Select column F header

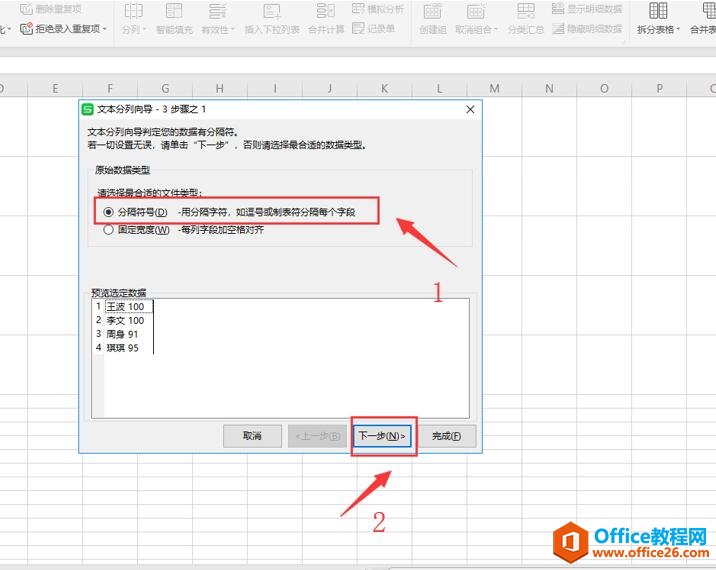point(110,89)
